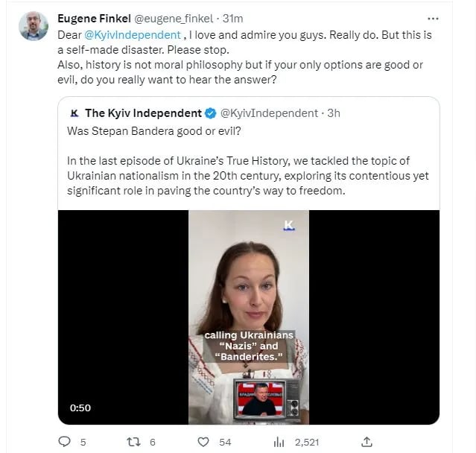Open The Kyiv Independent quoted account name
This screenshot has height=453, width=476.
click(x=143, y=113)
